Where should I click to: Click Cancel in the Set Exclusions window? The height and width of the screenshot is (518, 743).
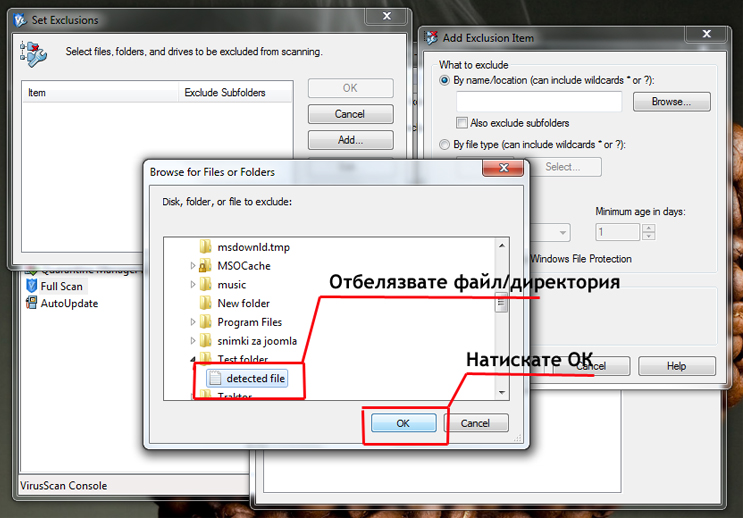(x=350, y=114)
